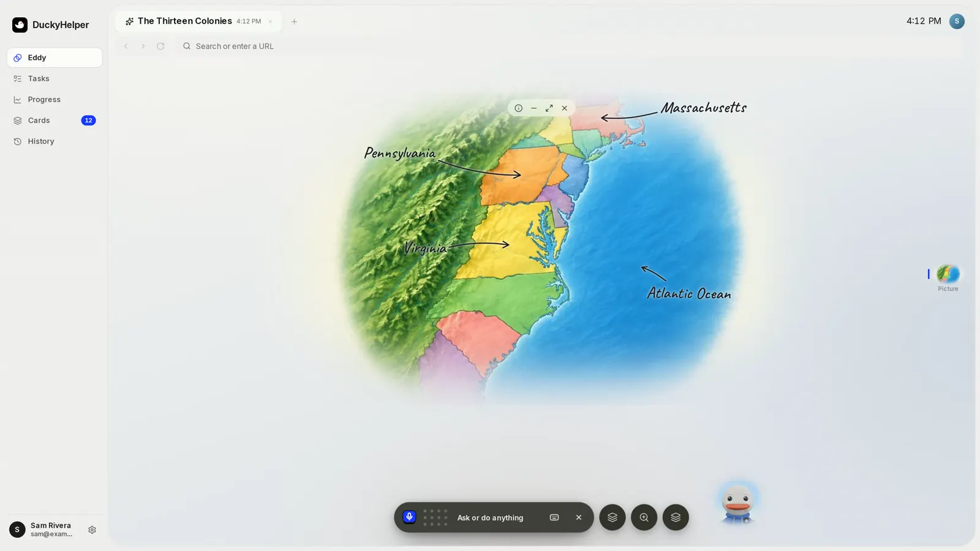The image size is (980, 551).
Task: Select The Thirteen Colonies tab
Action: click(198, 21)
